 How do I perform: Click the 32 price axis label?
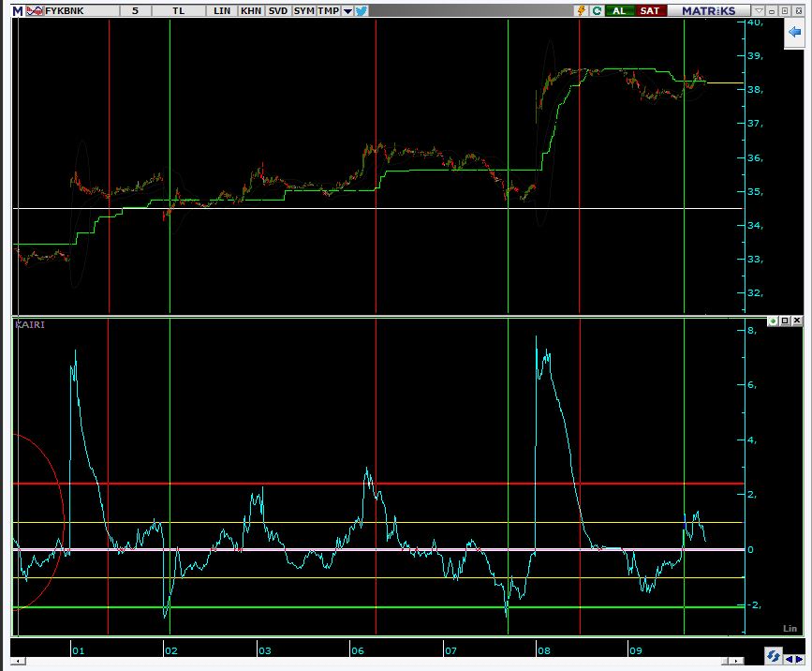coord(755,292)
